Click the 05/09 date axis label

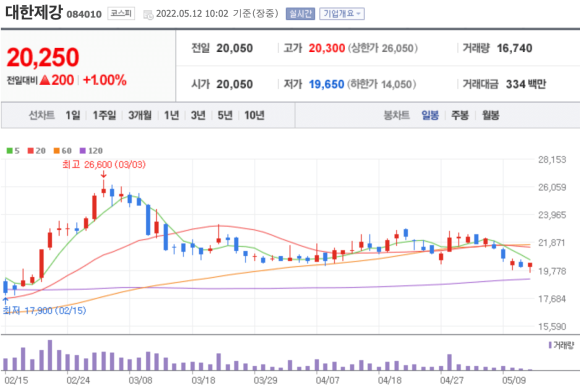514,381
